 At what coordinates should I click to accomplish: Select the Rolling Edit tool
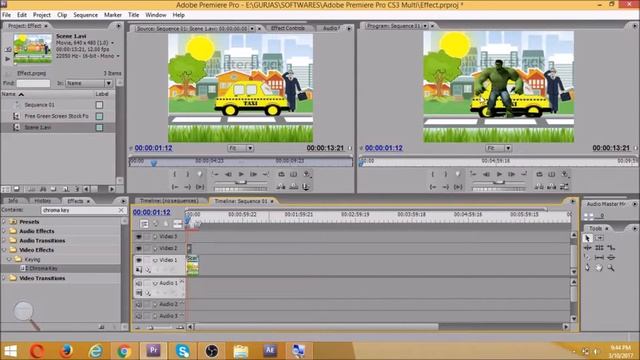(x=599, y=248)
